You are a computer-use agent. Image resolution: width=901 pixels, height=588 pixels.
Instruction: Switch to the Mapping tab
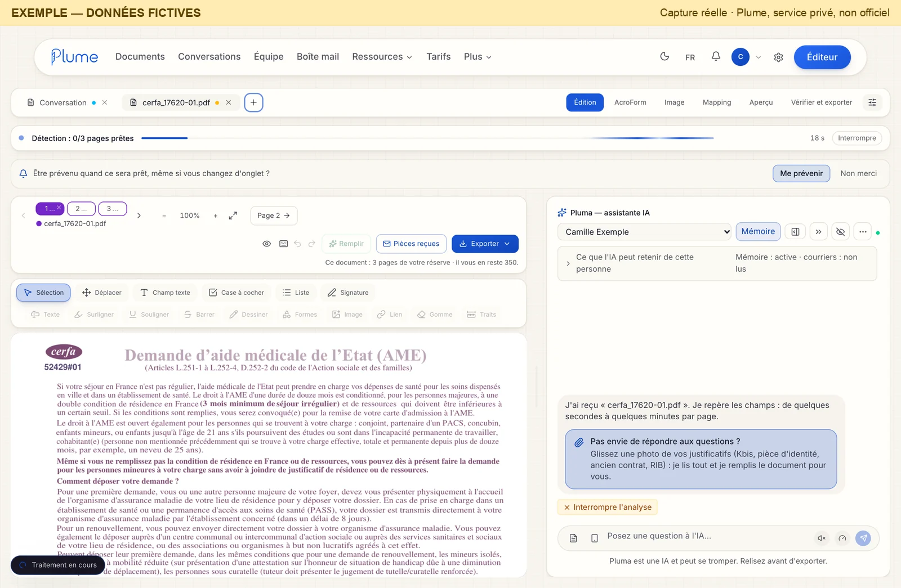[x=717, y=102]
